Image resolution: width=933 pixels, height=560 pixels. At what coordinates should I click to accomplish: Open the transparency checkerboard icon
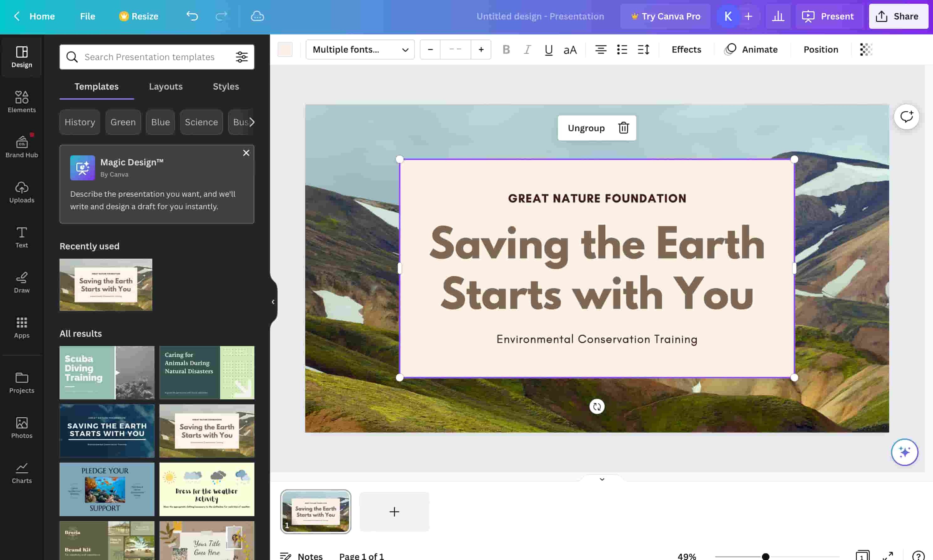pyautogui.click(x=866, y=50)
